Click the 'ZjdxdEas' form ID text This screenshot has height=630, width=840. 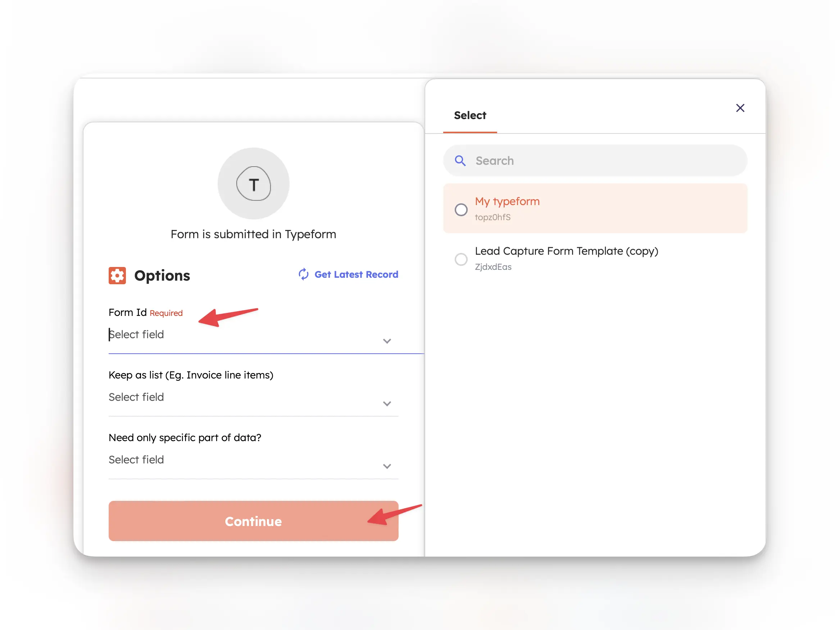coord(493,267)
